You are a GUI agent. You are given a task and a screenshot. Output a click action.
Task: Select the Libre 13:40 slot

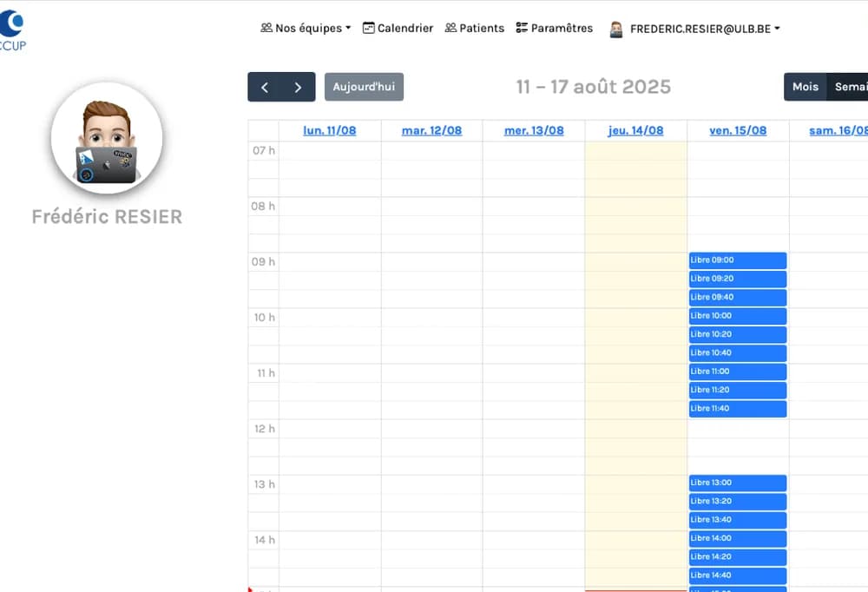737,520
